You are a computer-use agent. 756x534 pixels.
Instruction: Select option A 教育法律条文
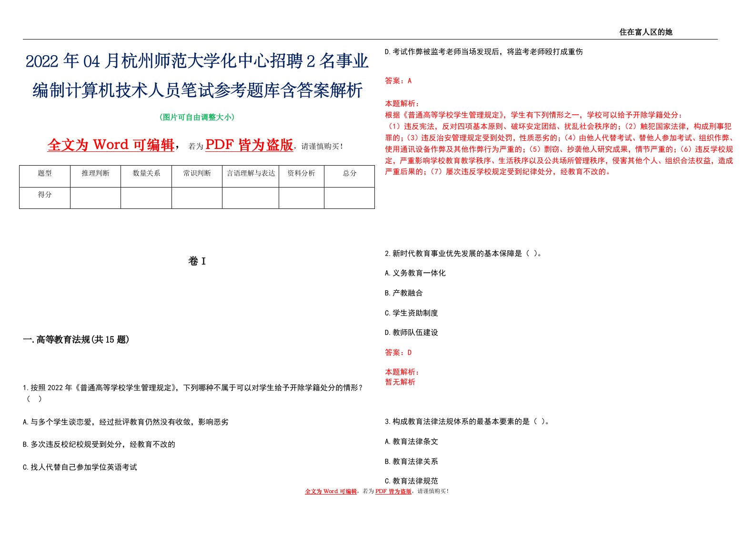[x=412, y=442]
